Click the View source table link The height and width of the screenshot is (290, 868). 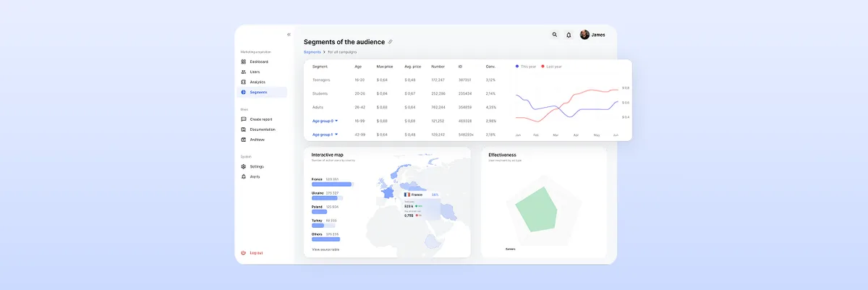pyautogui.click(x=325, y=250)
